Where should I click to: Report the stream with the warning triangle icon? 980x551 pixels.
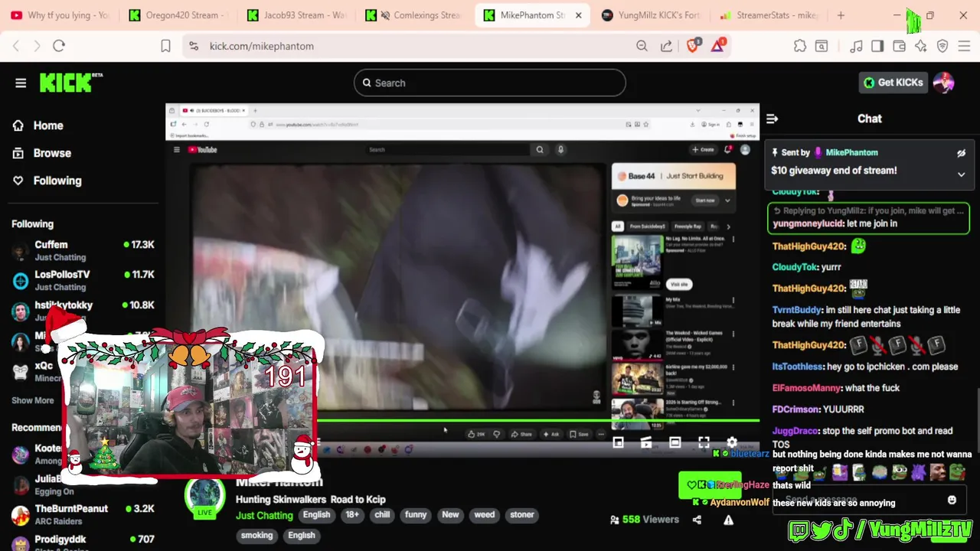pyautogui.click(x=728, y=520)
